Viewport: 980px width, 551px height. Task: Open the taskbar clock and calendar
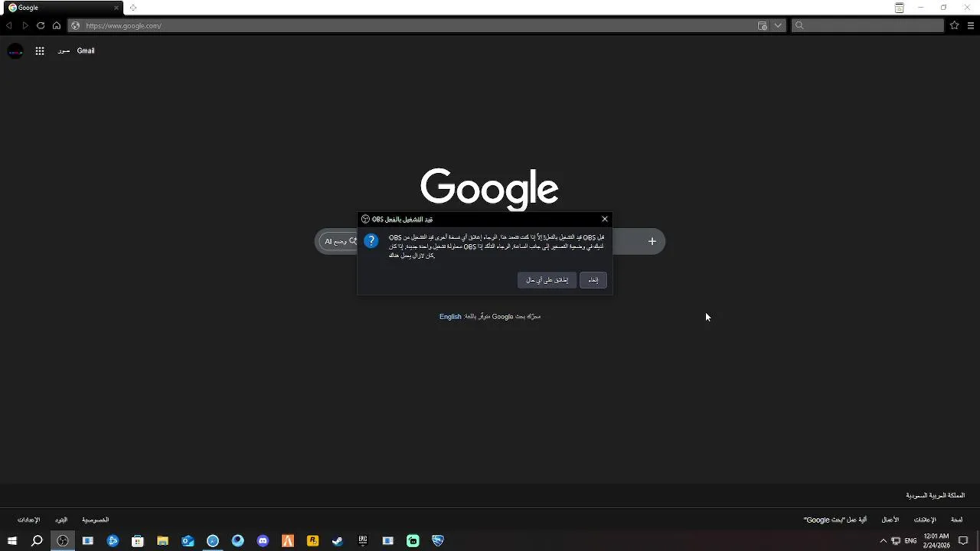(936, 541)
